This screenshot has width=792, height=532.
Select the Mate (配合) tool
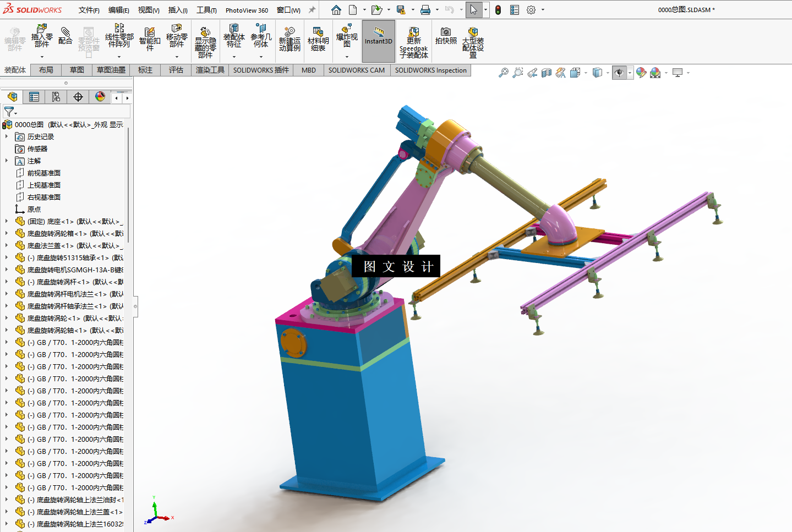(65, 36)
